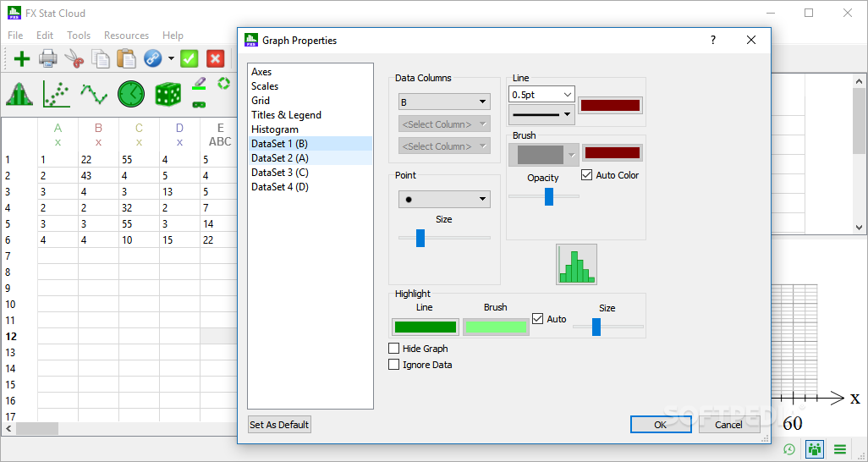This screenshot has width=868, height=462.
Task: Select Scales in the properties list
Action: coord(310,85)
